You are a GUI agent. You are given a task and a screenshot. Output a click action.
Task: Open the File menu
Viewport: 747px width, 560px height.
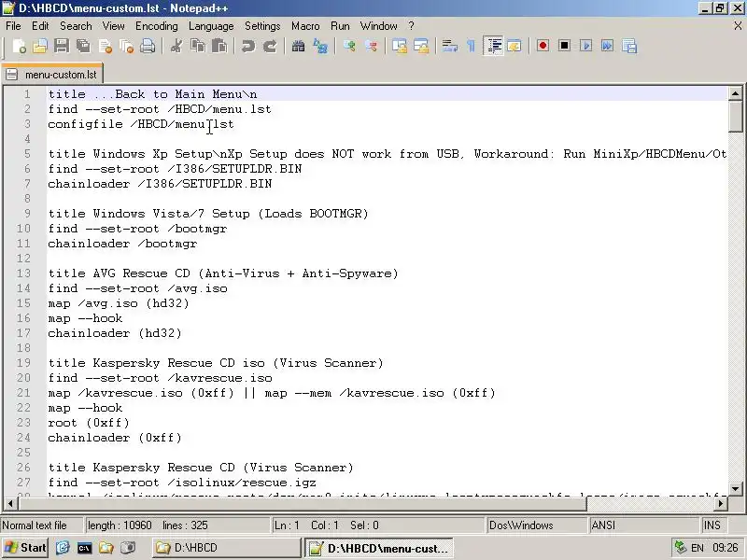pos(13,26)
